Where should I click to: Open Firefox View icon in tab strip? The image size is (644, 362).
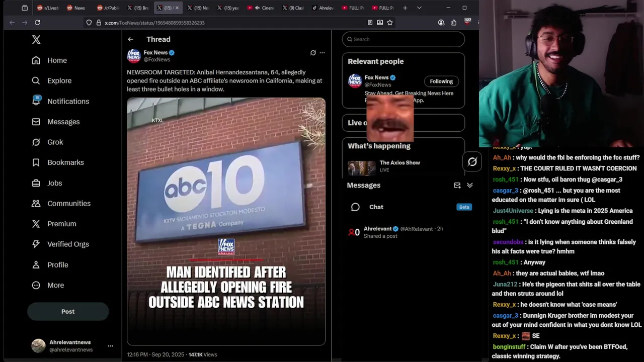[25, 8]
